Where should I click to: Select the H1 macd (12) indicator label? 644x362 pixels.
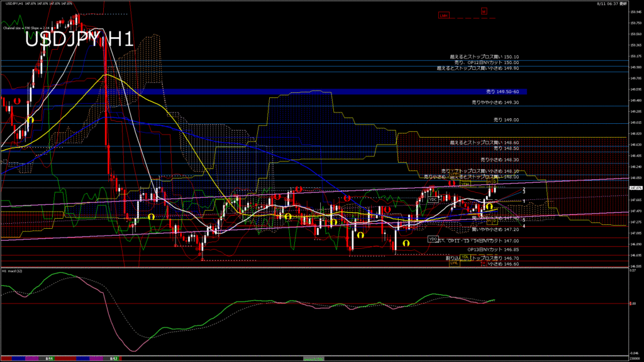pos(13,271)
